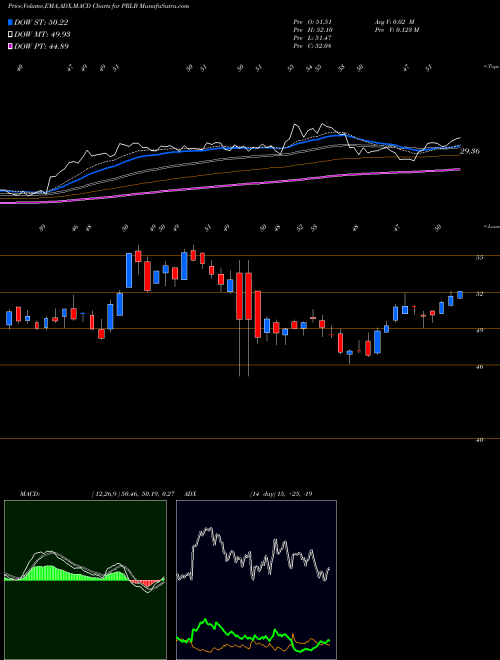Click the 'Pre H: 52.10' high value
Screen dimensions: 500x660
[313, 30]
